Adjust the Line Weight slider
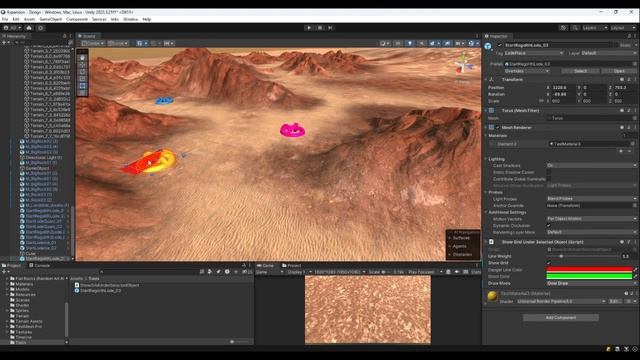The height and width of the screenshot is (360, 640). 583,256
